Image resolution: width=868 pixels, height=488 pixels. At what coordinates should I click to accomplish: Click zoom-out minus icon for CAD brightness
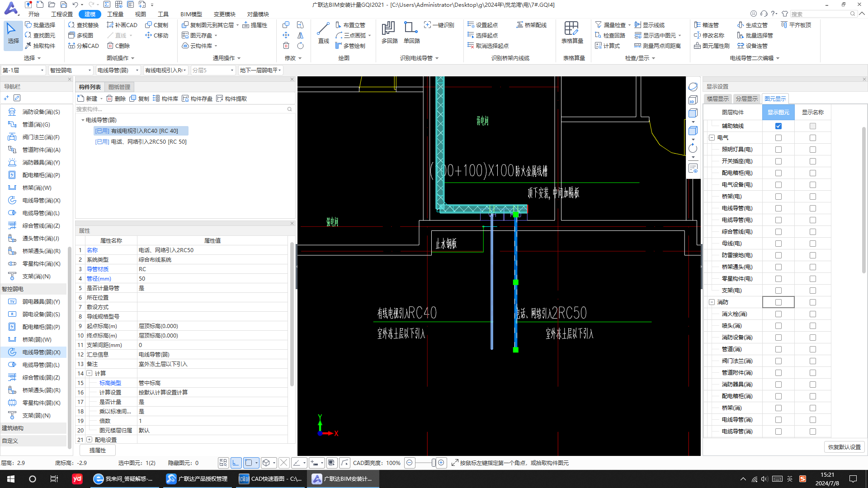(x=409, y=463)
